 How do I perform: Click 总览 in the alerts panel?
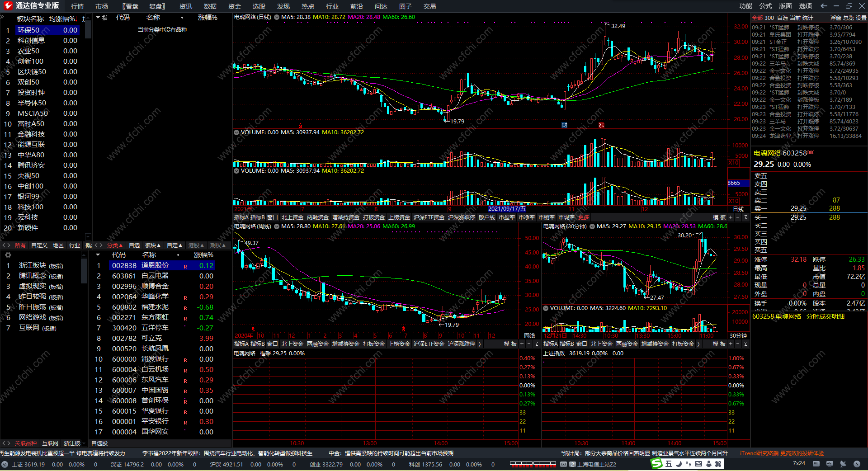point(849,18)
